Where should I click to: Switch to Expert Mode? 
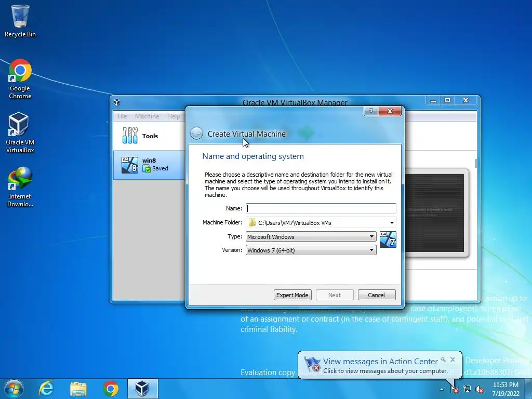(292, 295)
